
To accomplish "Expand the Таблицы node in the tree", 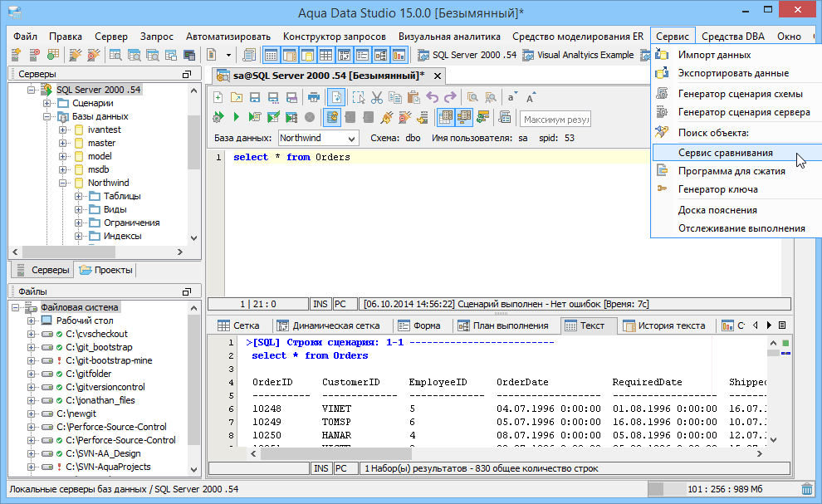I will 79,196.
